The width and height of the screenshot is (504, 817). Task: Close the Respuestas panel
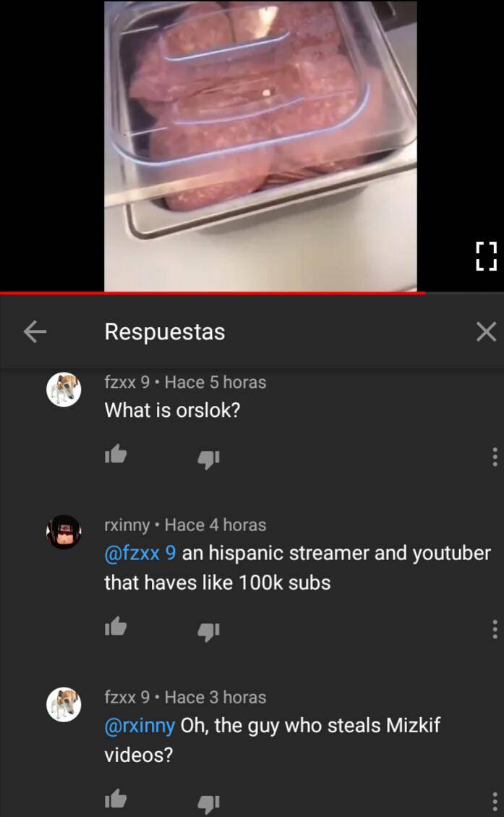point(486,331)
